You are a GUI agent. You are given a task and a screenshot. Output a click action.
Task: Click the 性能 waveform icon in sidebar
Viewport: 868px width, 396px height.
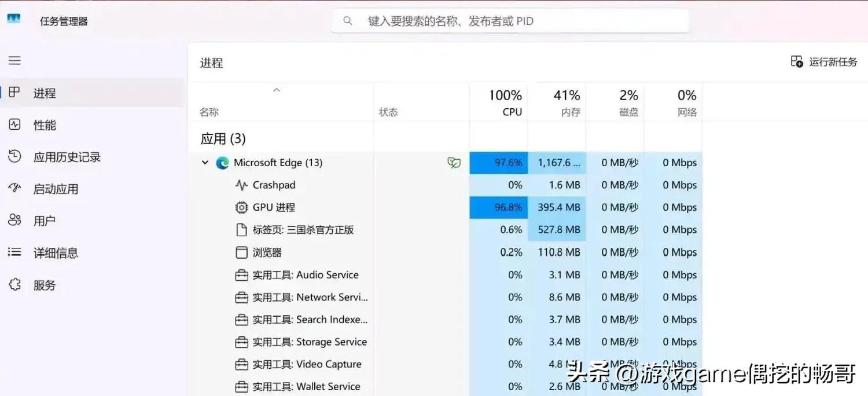pos(14,124)
